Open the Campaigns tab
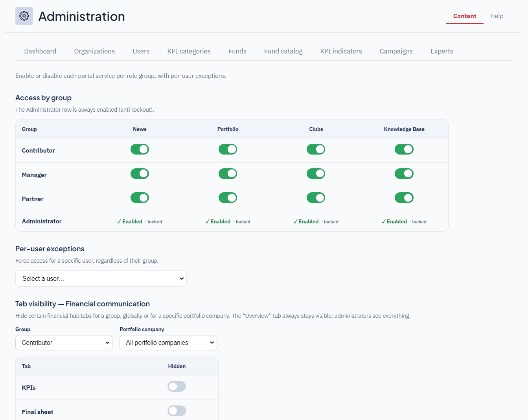The image size is (528, 420). click(x=396, y=51)
